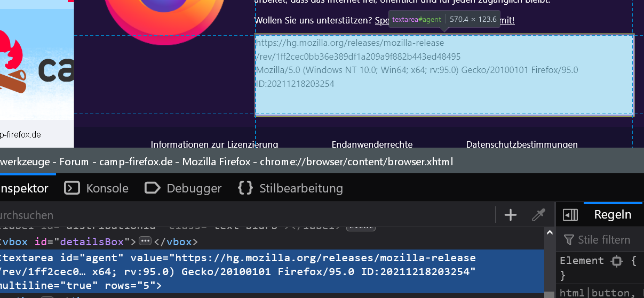Switch to the Konsole tab
This screenshot has width=644, height=298.
pyautogui.click(x=97, y=188)
